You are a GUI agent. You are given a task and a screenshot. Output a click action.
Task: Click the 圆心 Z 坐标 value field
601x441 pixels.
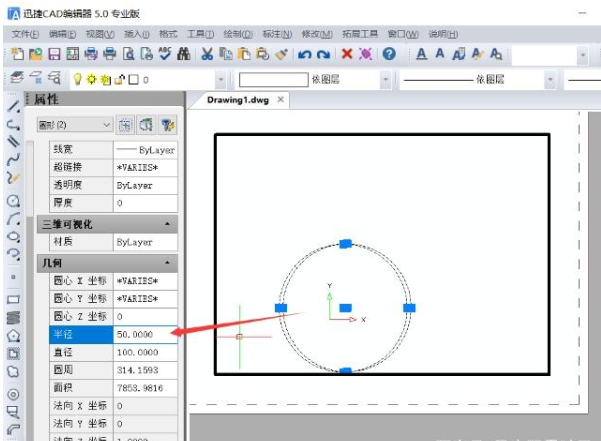pos(145,316)
